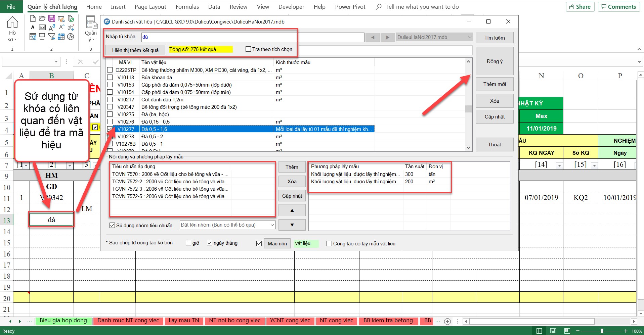The height and width of the screenshot is (335, 644).
Task: Click the purple save icon in ribbon
Action: pos(51,18)
